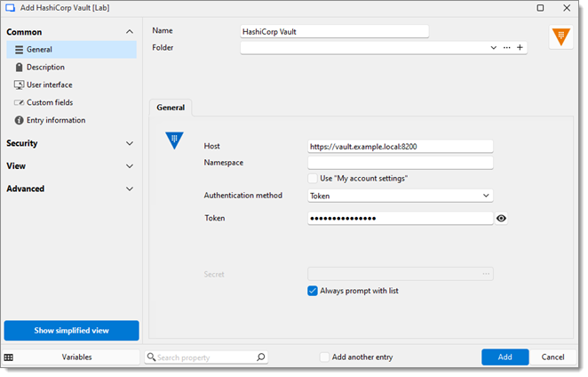Click the Add button
The height and width of the screenshot is (377, 588).
point(505,357)
